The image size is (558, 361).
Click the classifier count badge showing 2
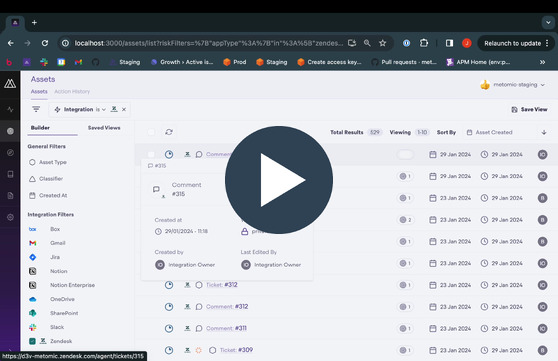point(405,220)
